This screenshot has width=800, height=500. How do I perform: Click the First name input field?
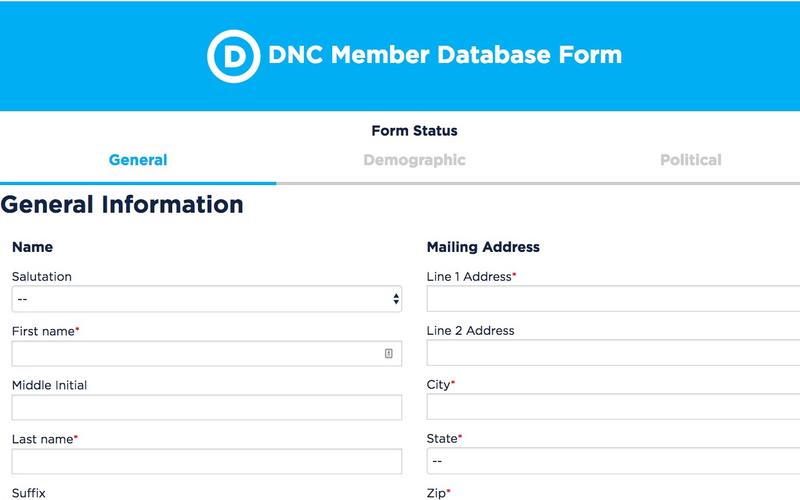tap(195, 353)
